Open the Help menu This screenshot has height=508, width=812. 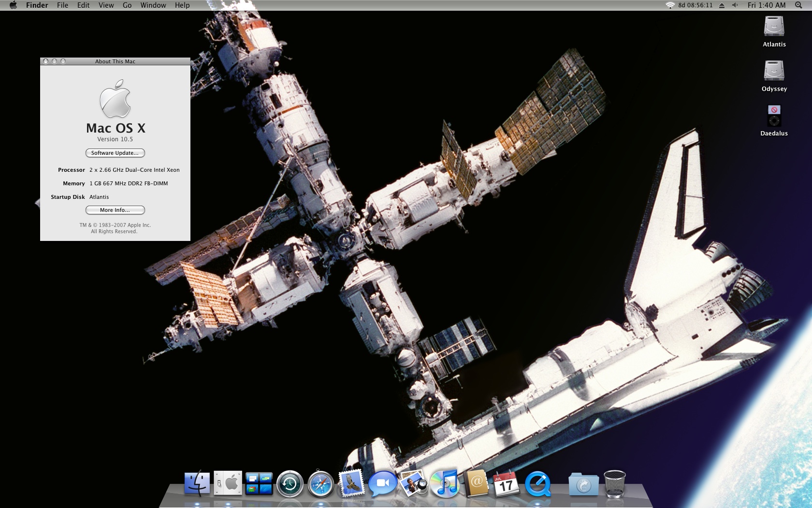pyautogui.click(x=182, y=5)
